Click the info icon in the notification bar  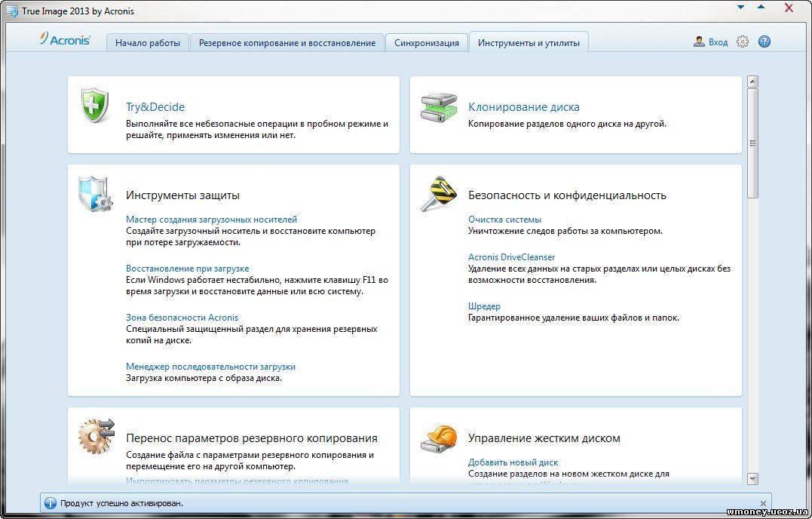pyautogui.click(x=51, y=503)
